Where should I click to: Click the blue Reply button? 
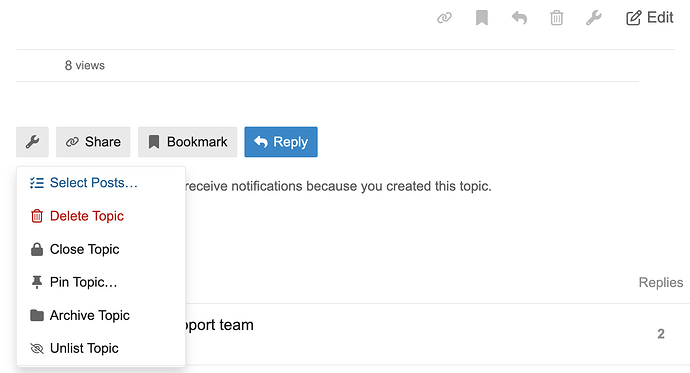pos(281,142)
